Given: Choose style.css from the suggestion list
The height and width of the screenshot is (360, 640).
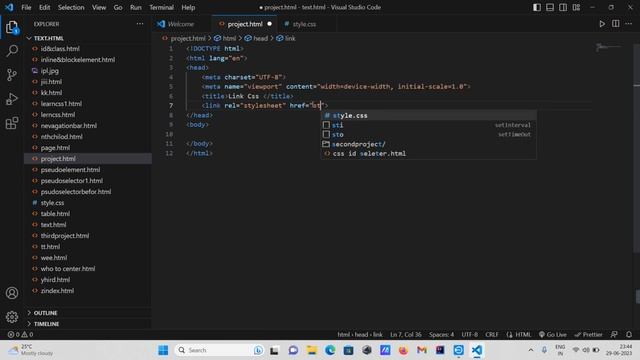Looking at the screenshot, I should click(x=428, y=116).
